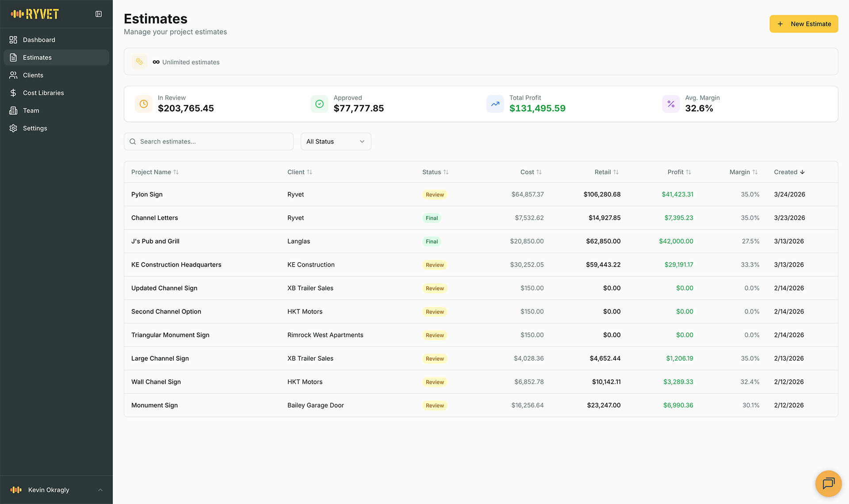Open the Clients section
849x504 pixels.
coord(33,75)
